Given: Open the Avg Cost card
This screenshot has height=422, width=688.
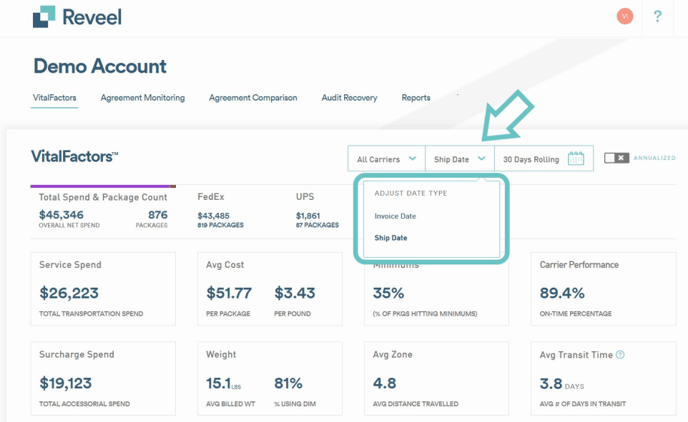Looking at the screenshot, I should coord(270,289).
